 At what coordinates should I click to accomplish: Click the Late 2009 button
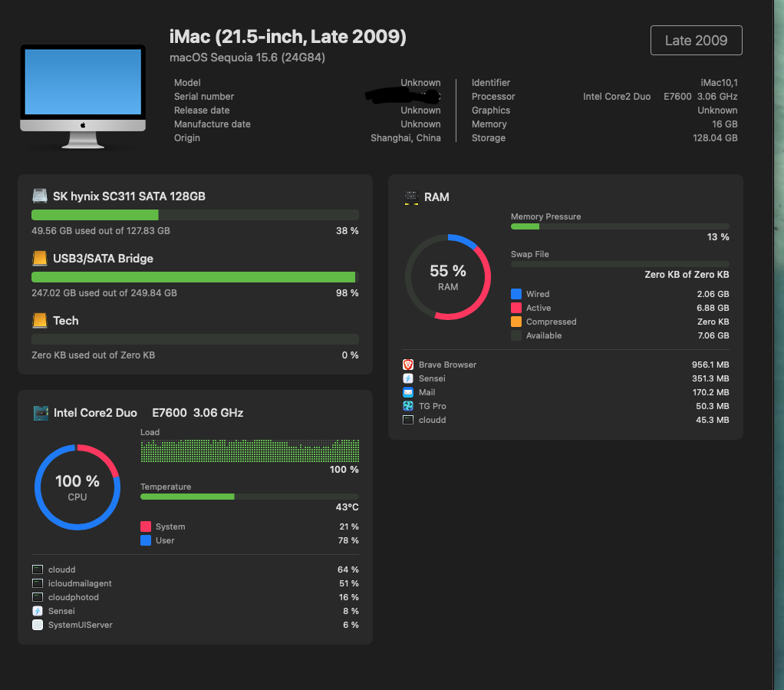[x=696, y=40]
